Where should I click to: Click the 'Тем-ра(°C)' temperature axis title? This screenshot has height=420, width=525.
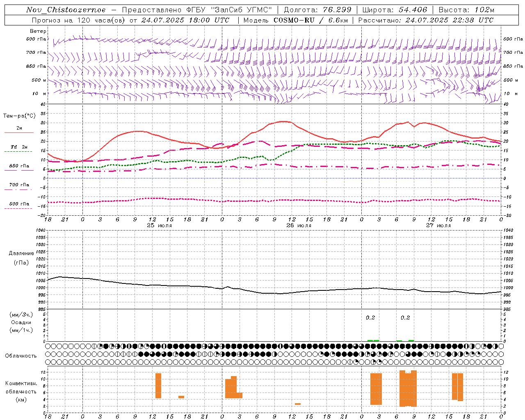click(x=19, y=116)
